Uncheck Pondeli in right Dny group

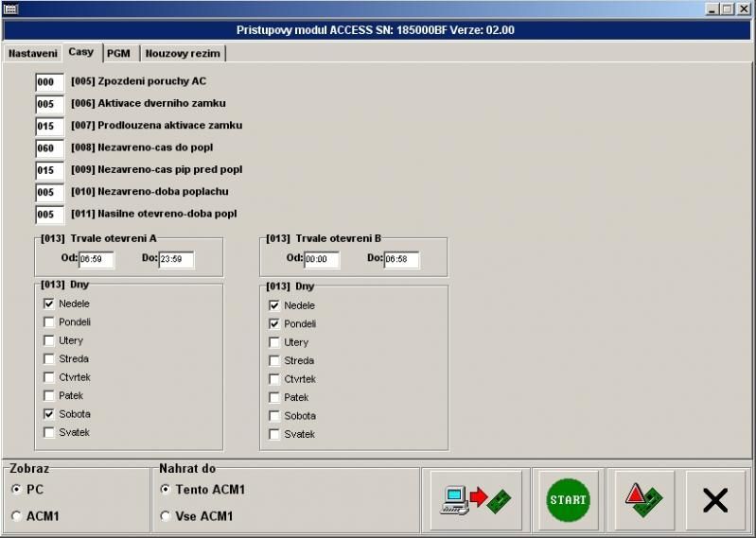coord(275,323)
